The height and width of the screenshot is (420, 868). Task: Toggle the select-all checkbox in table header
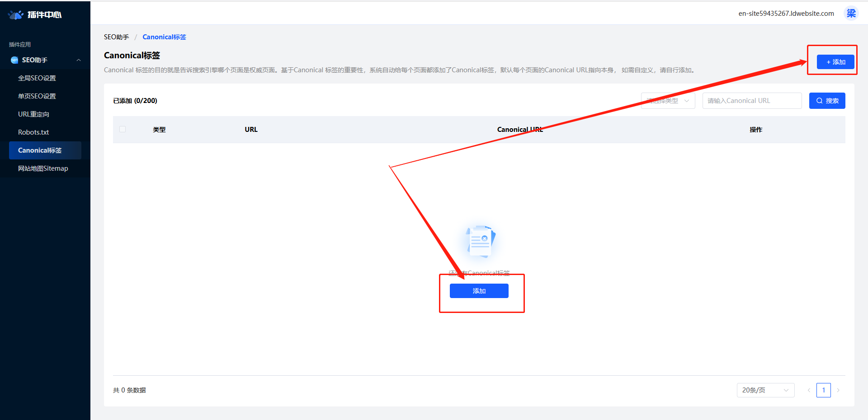(123, 129)
